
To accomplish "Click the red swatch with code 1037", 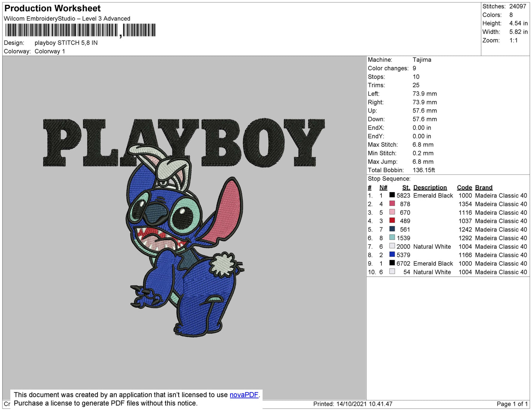I will [x=392, y=220].
